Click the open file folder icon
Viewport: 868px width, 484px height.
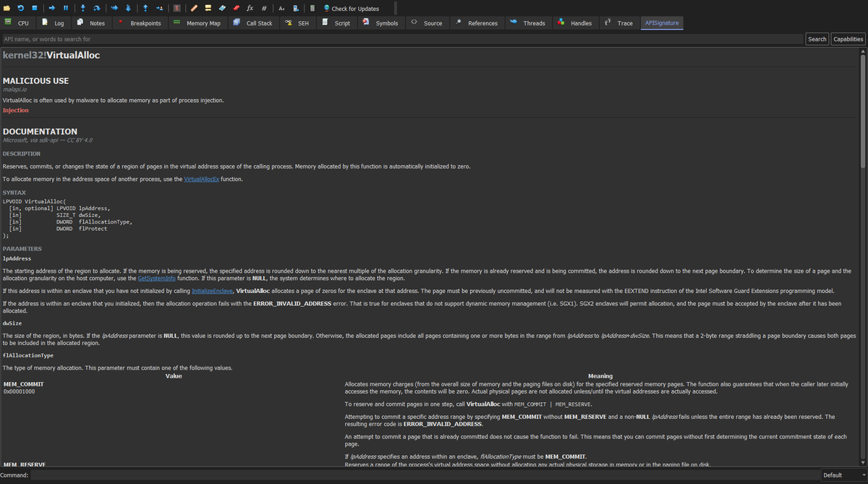[x=7, y=8]
